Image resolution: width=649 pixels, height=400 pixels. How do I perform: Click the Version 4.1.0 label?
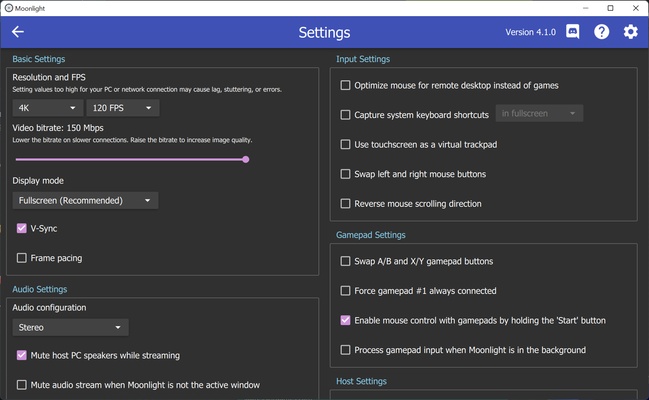(x=531, y=32)
